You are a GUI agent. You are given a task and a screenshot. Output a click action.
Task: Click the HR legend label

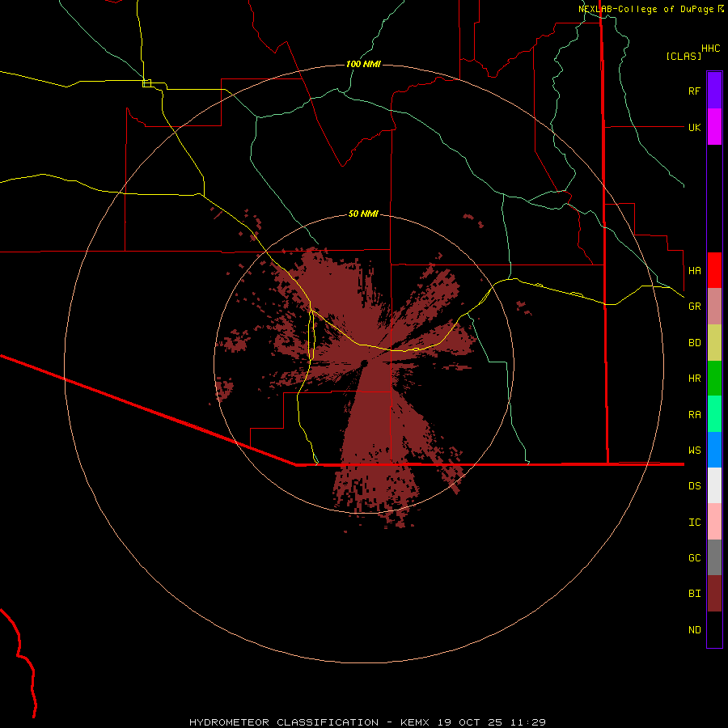[694, 379]
